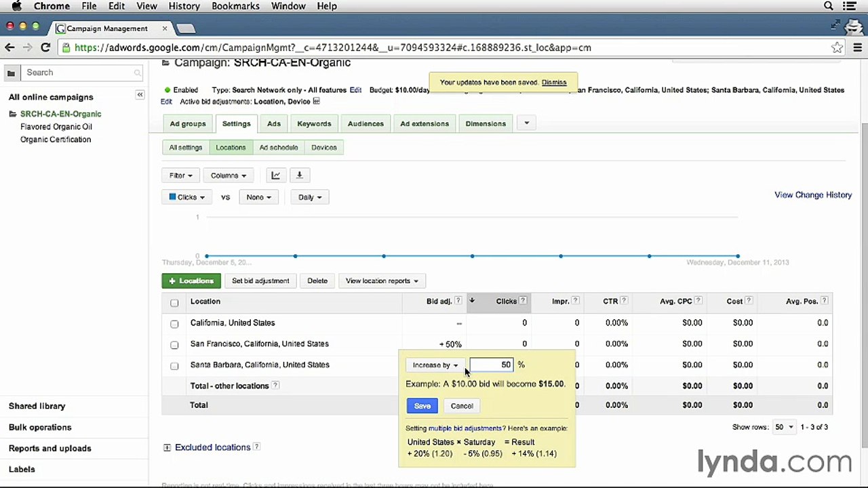The height and width of the screenshot is (488, 868).
Task: Click help icon next to Avg. CPC
Action: pos(698,301)
